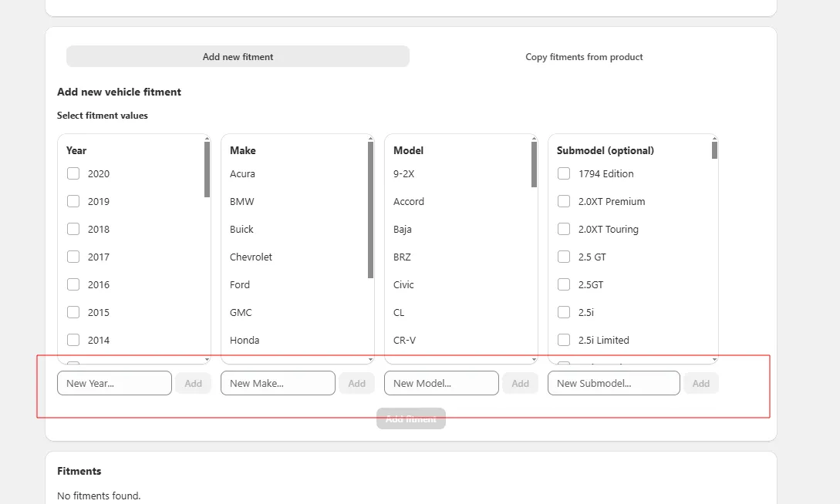Screen dimensions: 840x504
Task: Focus the New Make text field
Action: point(278,383)
